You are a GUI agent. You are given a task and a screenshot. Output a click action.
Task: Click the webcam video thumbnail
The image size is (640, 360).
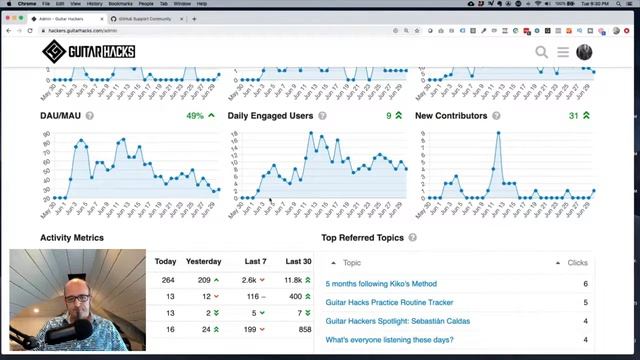click(78, 300)
